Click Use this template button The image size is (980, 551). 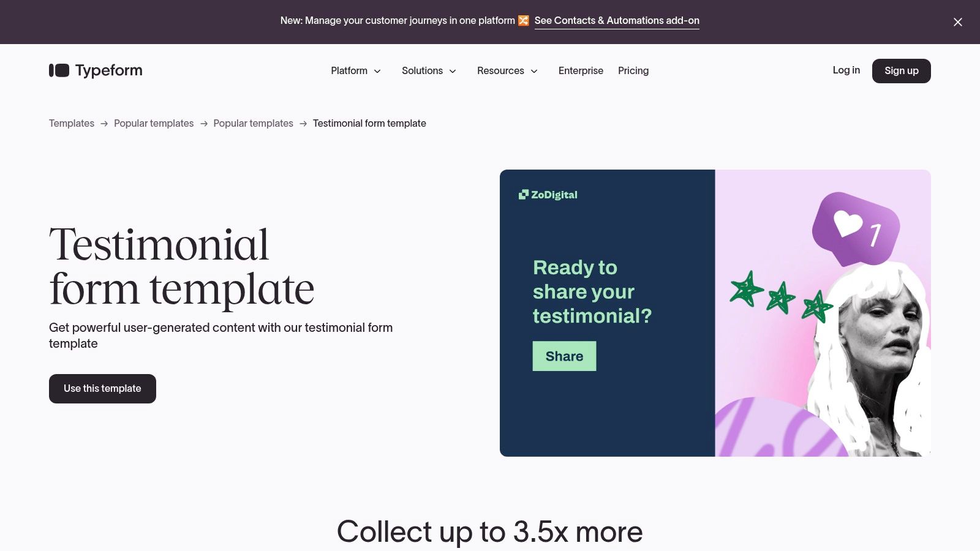[102, 389]
